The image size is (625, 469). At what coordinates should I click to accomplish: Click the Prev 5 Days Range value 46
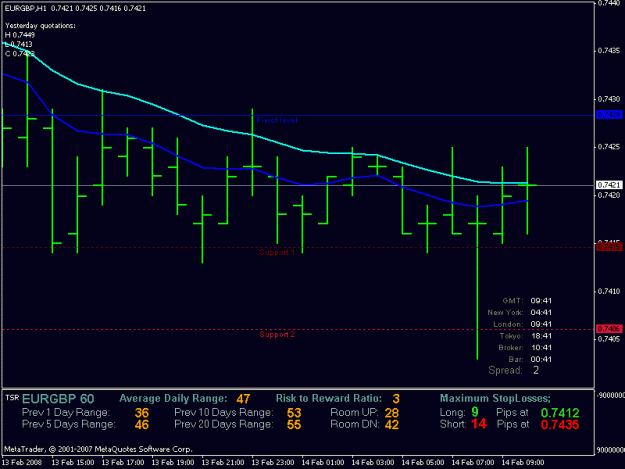(x=142, y=425)
